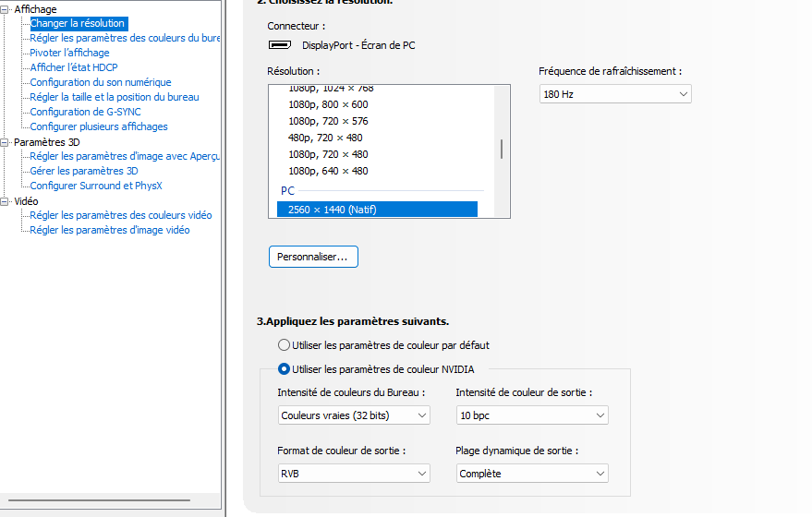812x517 pixels.
Task: Open Intensité de couleur de sortie dropdown
Action: [x=532, y=415]
